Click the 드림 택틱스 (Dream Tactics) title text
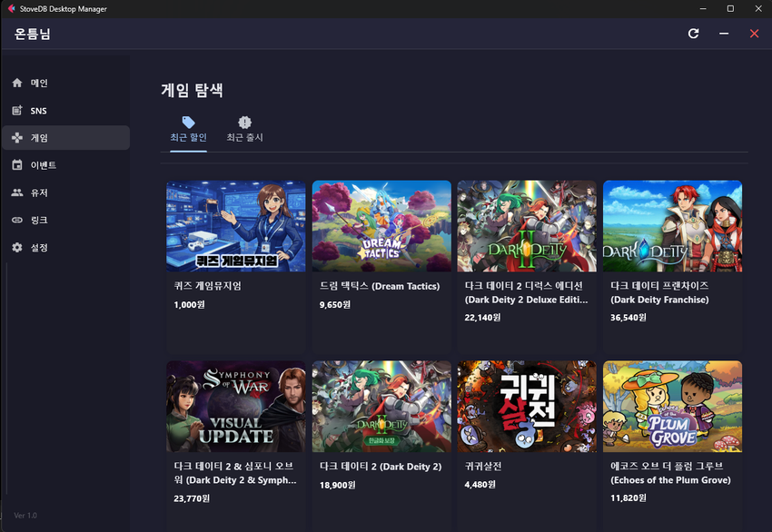The width and height of the screenshot is (772, 532). click(x=374, y=286)
